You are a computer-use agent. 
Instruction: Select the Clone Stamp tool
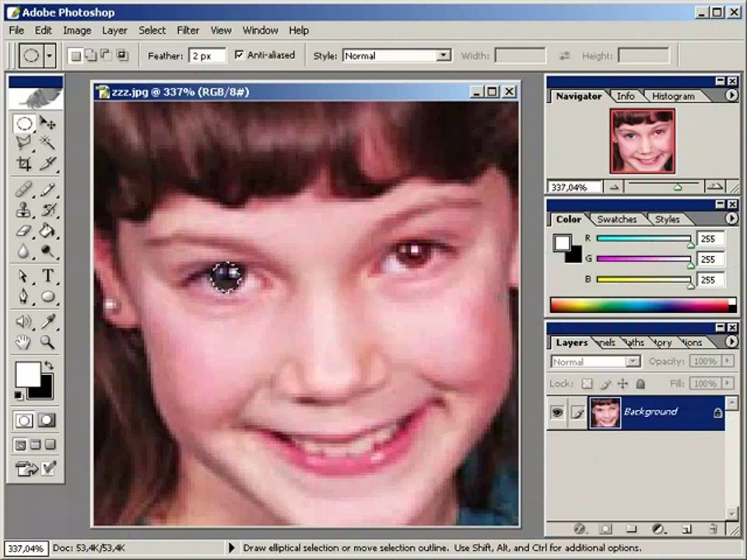point(24,210)
